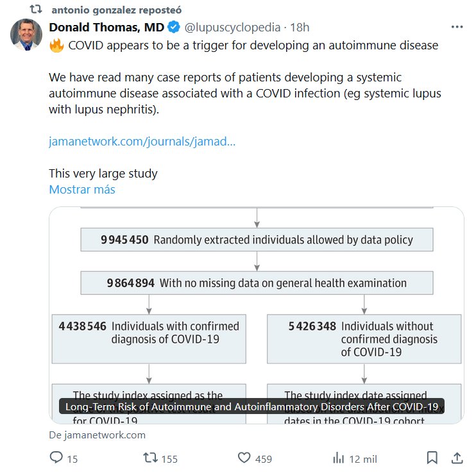The width and height of the screenshot is (476, 473).
Task: Click the reply comment icon
Action: pyautogui.click(x=56, y=458)
